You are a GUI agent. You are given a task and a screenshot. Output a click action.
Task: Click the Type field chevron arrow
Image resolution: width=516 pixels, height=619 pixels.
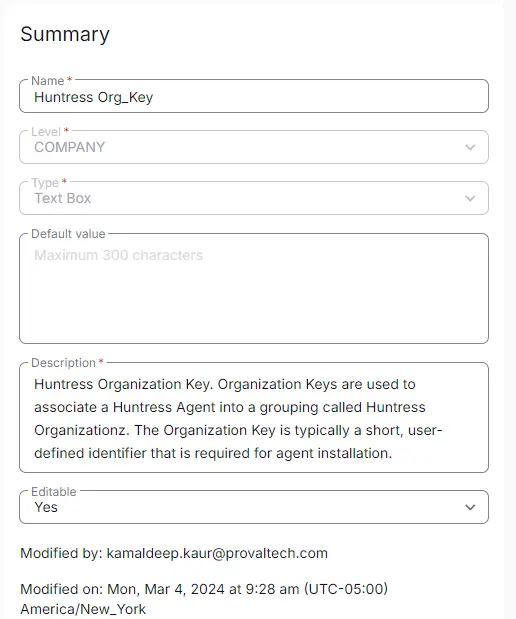point(470,199)
